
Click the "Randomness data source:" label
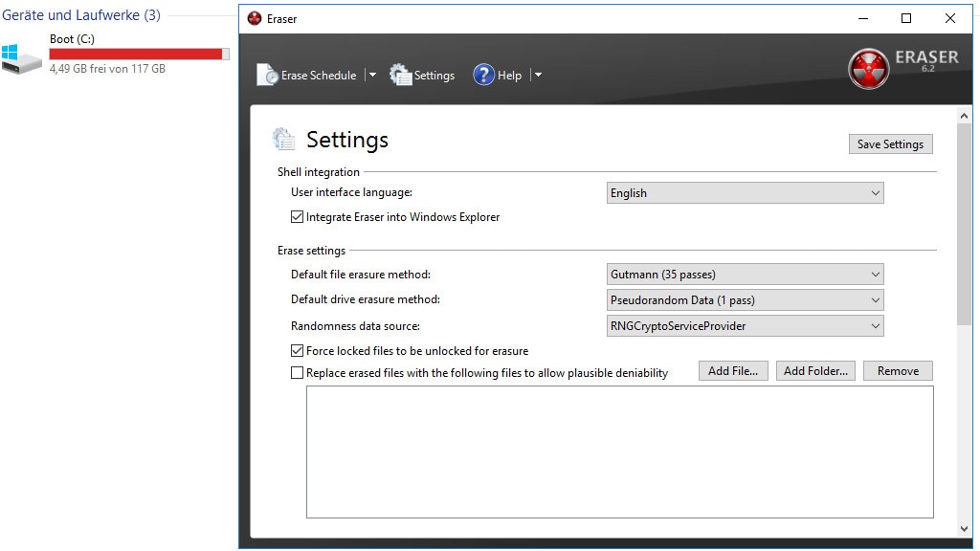coord(356,326)
